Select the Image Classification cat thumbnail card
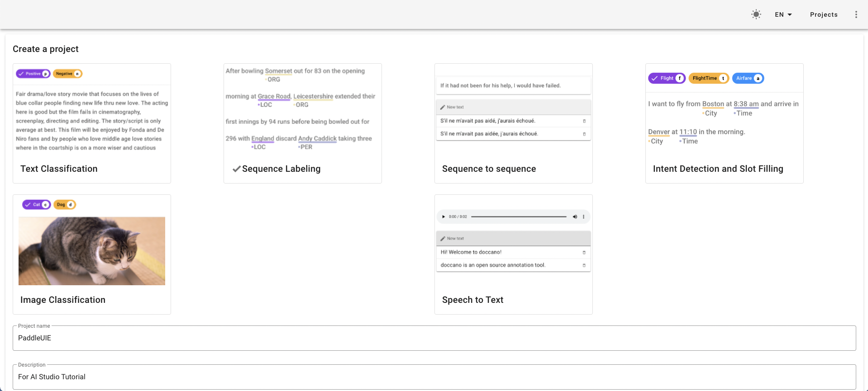Image resolution: width=868 pixels, height=391 pixels. click(92, 251)
